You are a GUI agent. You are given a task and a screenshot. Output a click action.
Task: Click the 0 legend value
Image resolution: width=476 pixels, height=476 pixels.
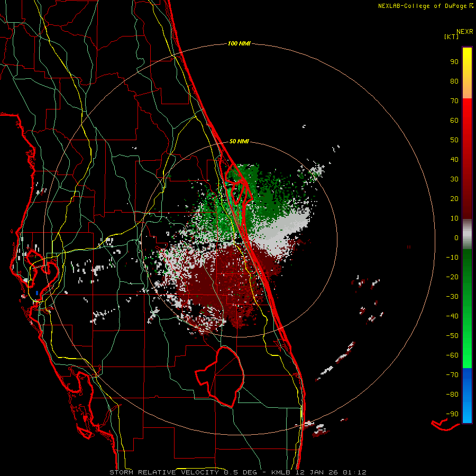pyautogui.click(x=456, y=237)
